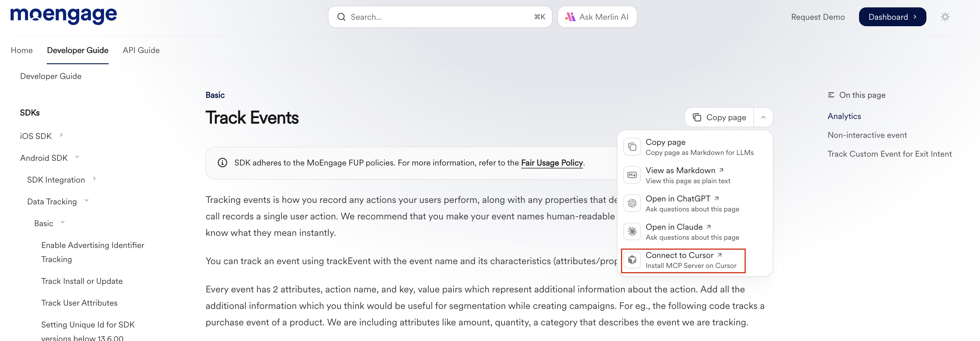Open the Fair Usage Policy link

pyautogui.click(x=551, y=163)
